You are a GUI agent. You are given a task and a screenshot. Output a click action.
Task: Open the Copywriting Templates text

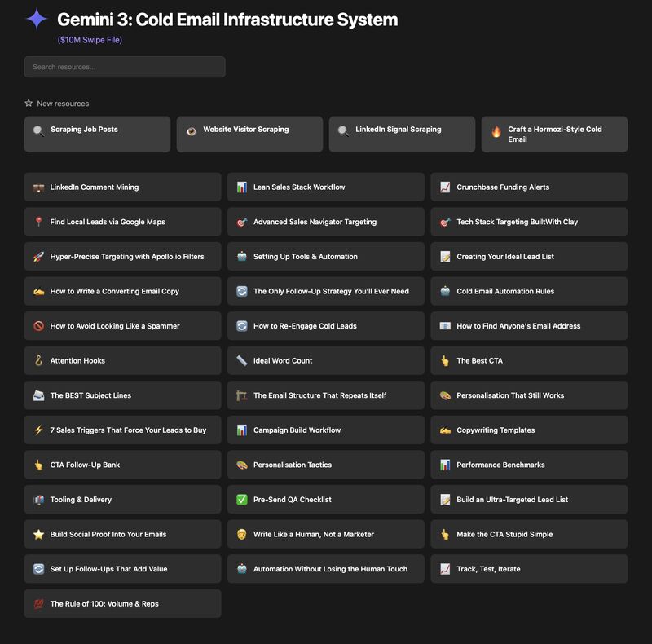click(496, 430)
